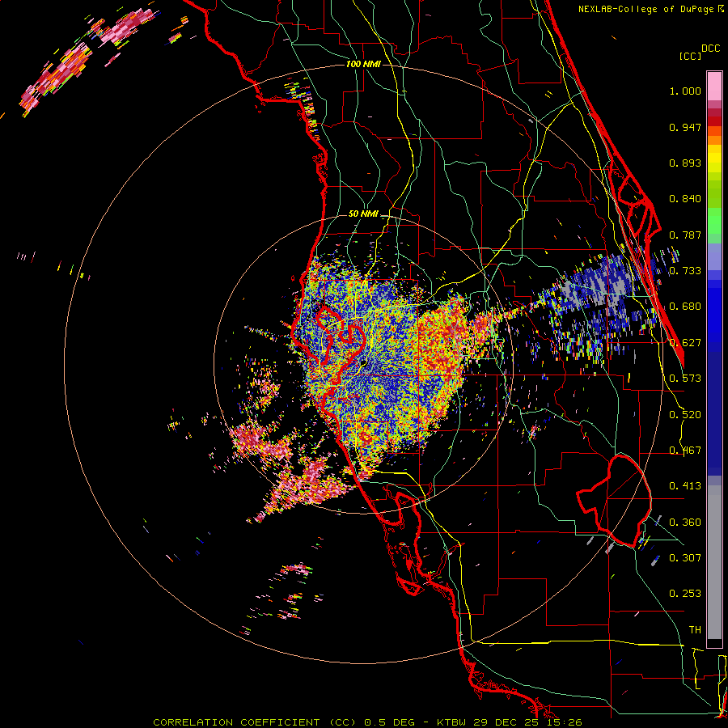Click the 100 NMI range ring label
Image resolution: width=728 pixels, height=728 pixels.
click(363, 64)
